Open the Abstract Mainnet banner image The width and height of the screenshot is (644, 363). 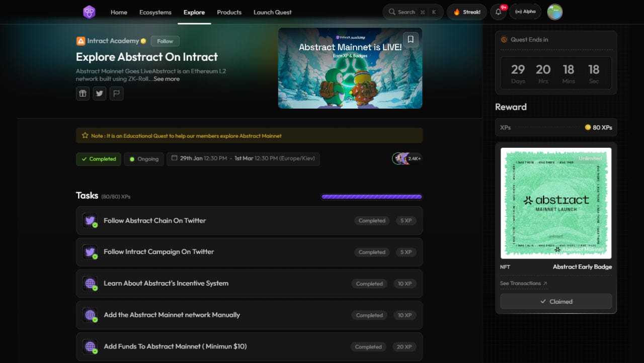[350, 68]
